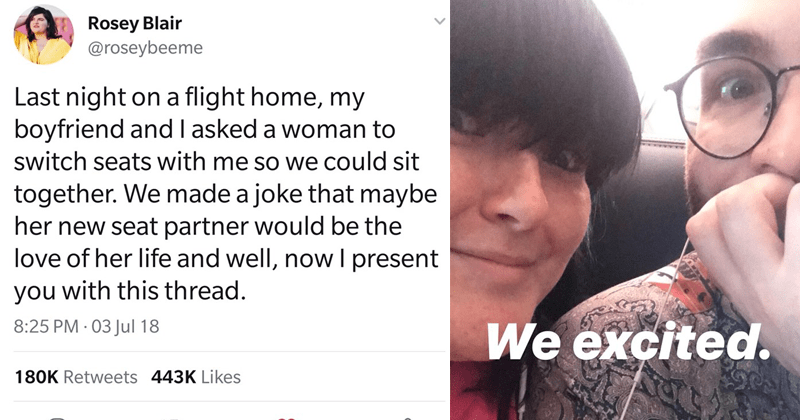View the 443K Likes list
800x420 pixels.
[196, 377]
